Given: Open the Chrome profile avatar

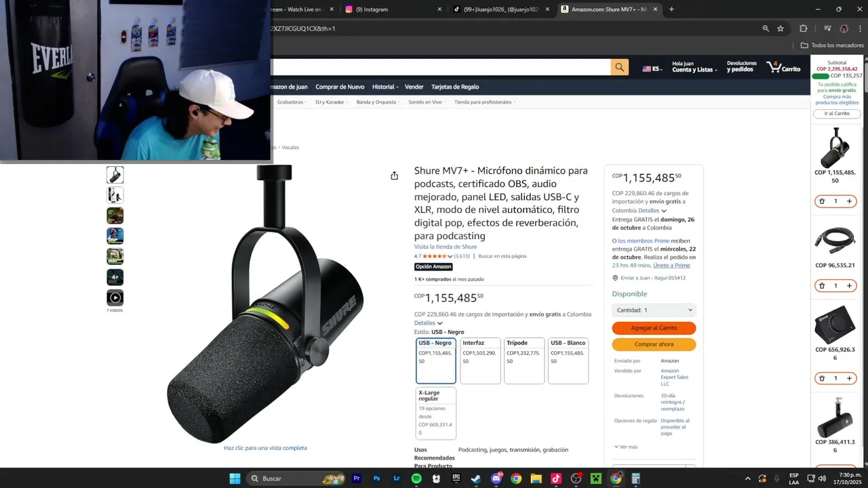Looking at the screenshot, I should [x=844, y=28].
